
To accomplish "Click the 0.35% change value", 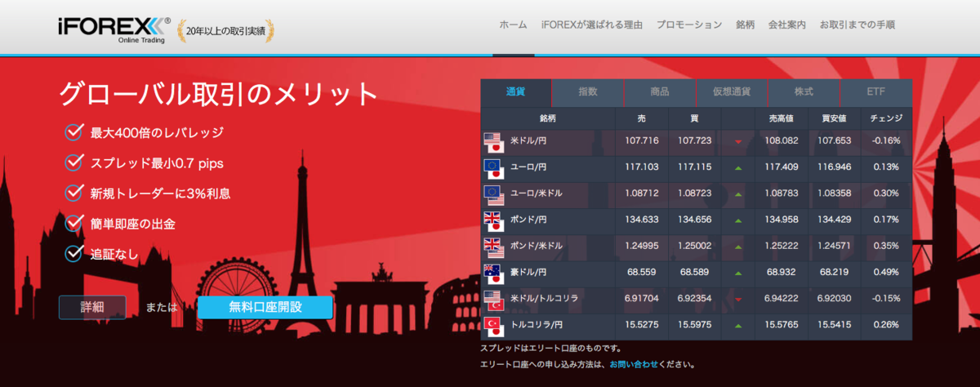I will click(886, 247).
